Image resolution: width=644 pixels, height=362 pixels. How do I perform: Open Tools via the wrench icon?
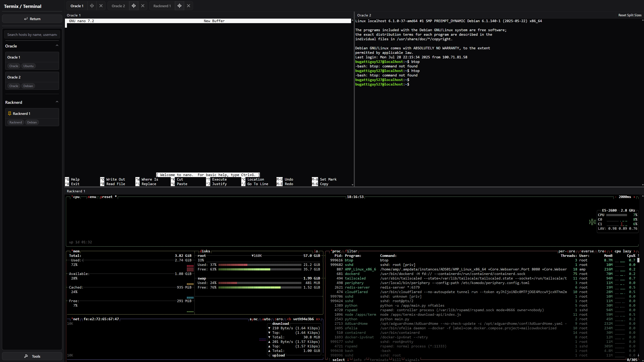click(26, 356)
